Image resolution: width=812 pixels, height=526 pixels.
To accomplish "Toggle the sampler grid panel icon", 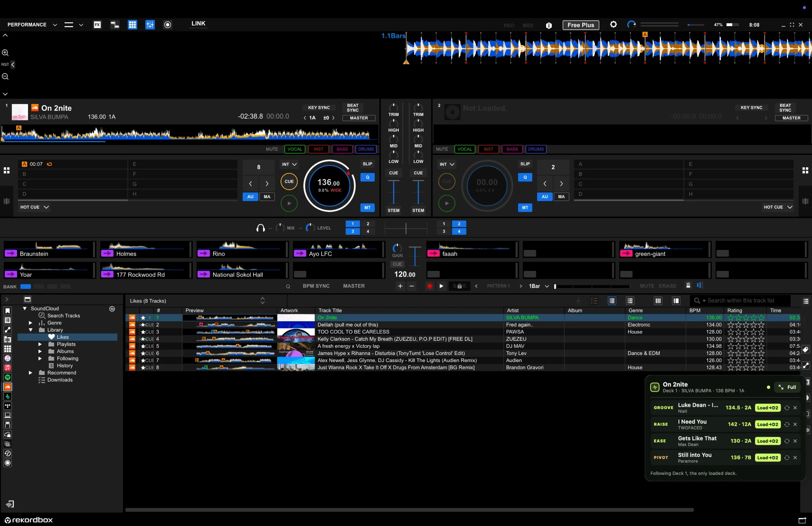I will (132, 25).
